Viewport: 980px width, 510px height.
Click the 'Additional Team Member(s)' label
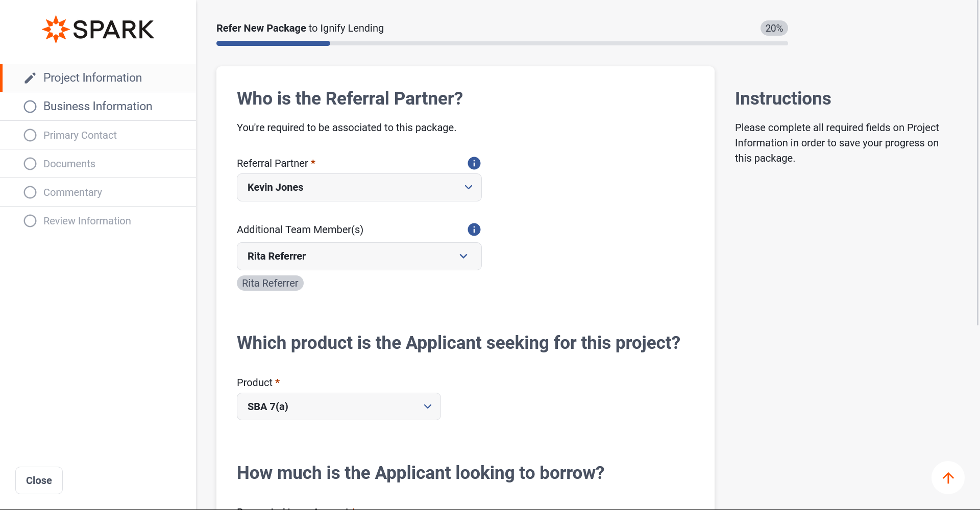(300, 229)
